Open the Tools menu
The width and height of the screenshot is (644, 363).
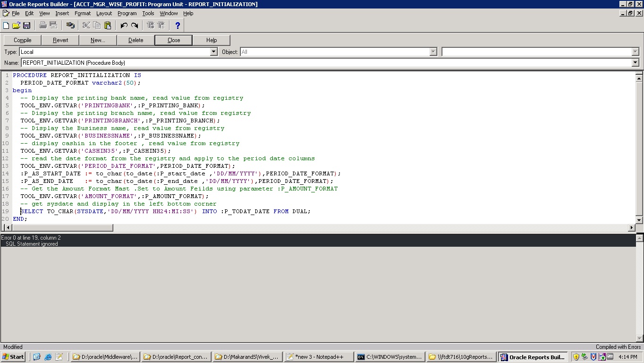click(x=148, y=13)
